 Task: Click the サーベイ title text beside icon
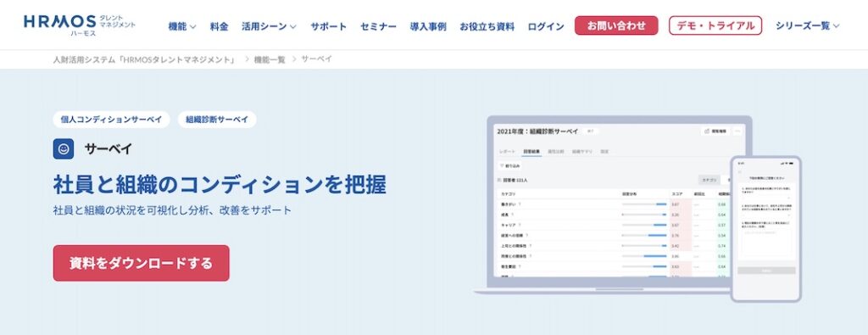pos(108,149)
